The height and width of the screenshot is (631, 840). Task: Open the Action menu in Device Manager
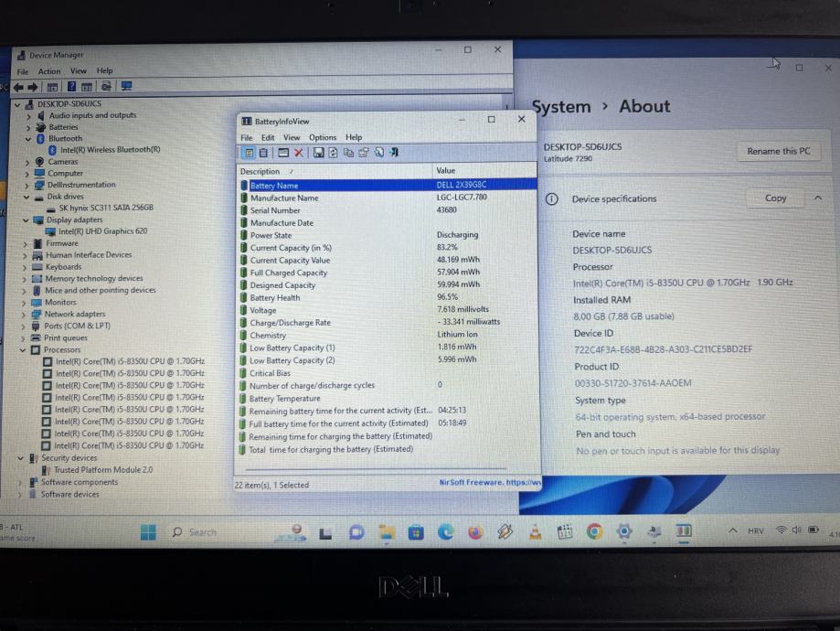[49, 71]
